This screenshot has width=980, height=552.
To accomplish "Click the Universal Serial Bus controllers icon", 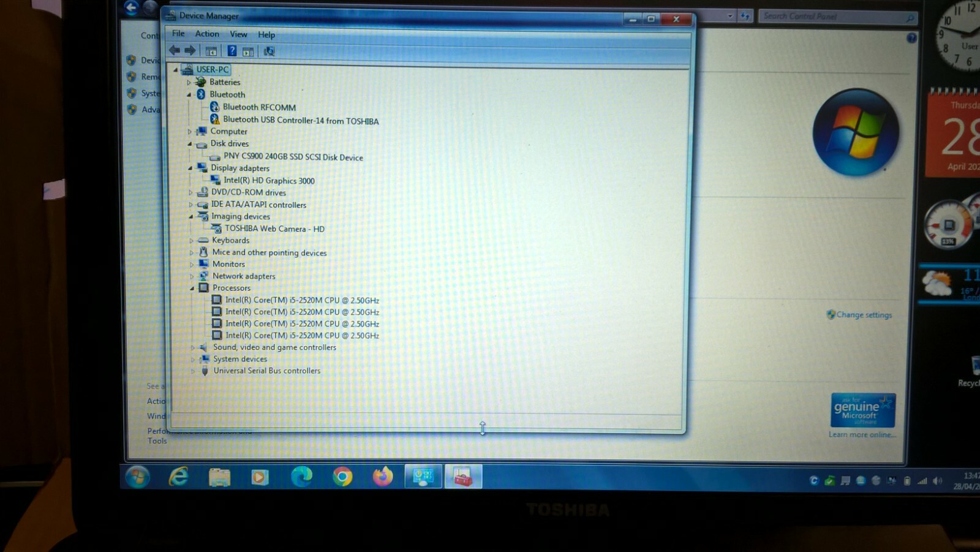I will coord(205,371).
